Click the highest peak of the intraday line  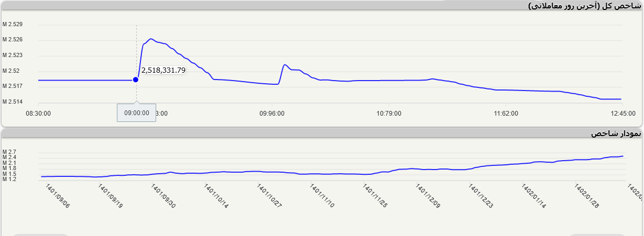pyautogui.click(x=151, y=39)
